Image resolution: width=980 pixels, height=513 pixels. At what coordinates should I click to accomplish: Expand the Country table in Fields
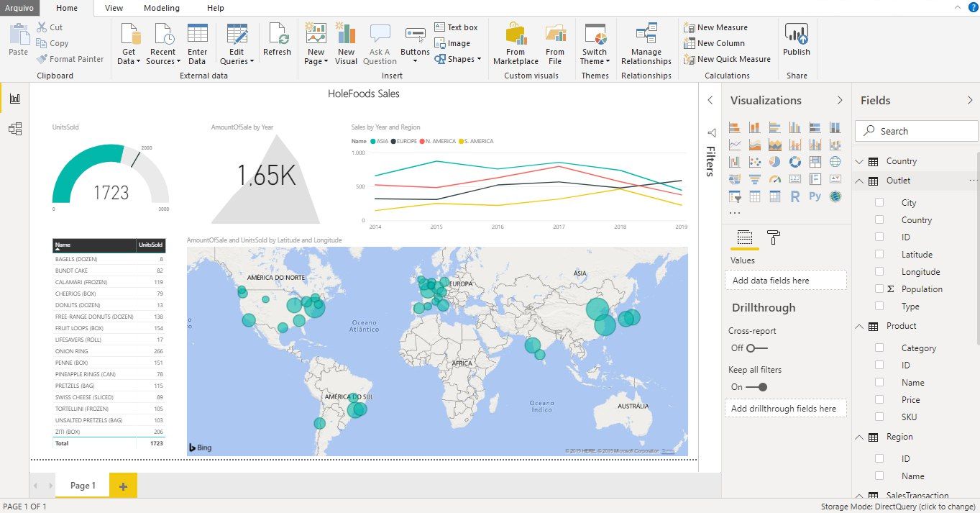[x=859, y=162]
